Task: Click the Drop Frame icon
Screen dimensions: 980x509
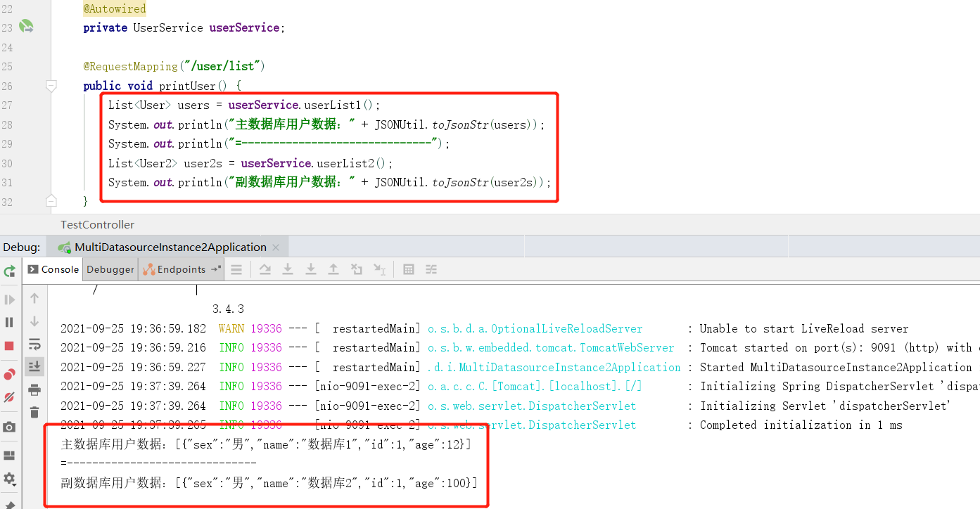Action: pos(357,269)
